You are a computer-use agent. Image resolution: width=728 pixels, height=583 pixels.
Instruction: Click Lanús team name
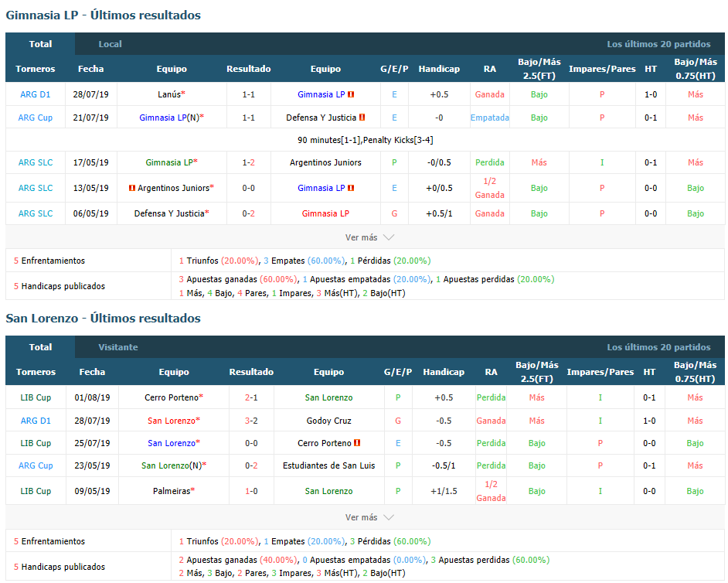[x=169, y=94]
